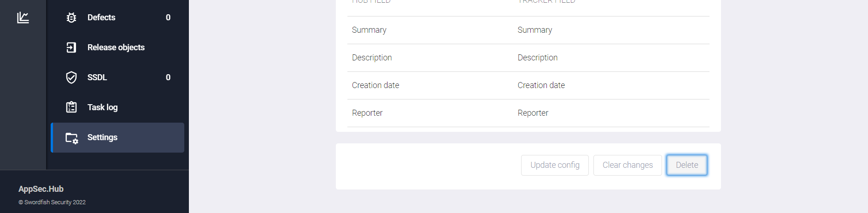Click the Defects count badge

coord(168,18)
